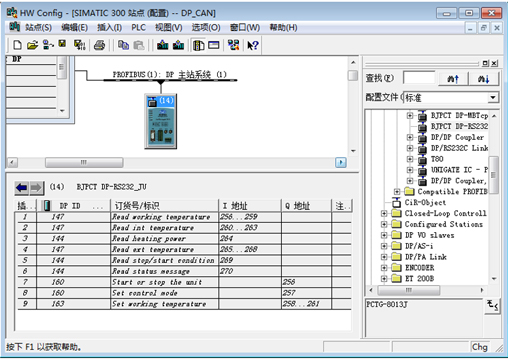Viewport: 508px width, 362px height.
Task: Expand the DP/DP Coupler node
Action: [410, 137]
